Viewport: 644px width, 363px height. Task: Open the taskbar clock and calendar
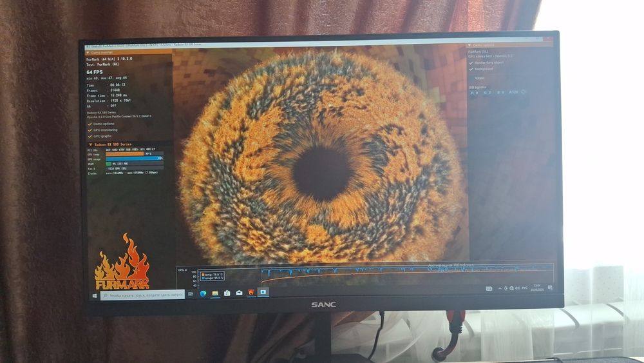pos(537,288)
